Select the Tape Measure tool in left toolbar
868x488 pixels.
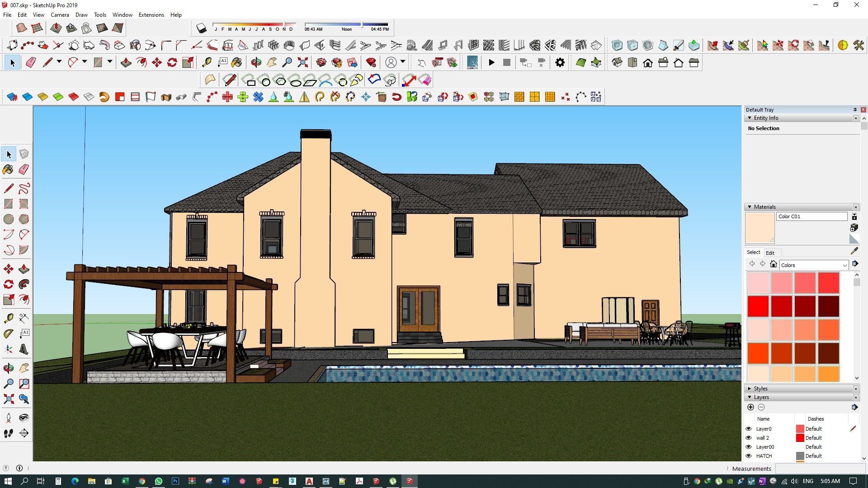(8, 319)
